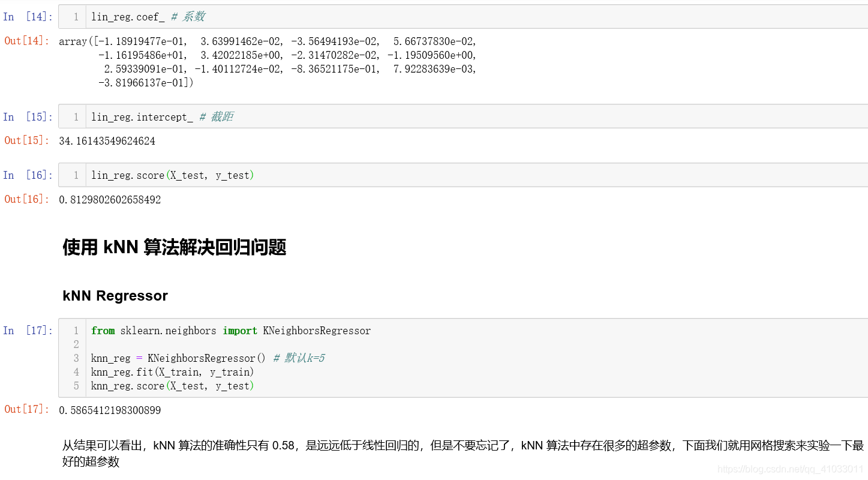Click the comment # 默认k=5
This screenshot has height=480, width=868.
299,358
